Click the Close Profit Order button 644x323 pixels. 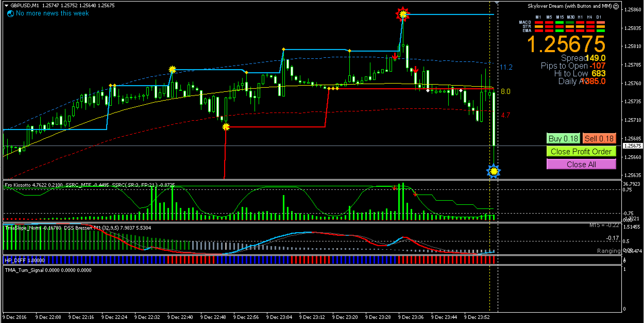coord(581,151)
